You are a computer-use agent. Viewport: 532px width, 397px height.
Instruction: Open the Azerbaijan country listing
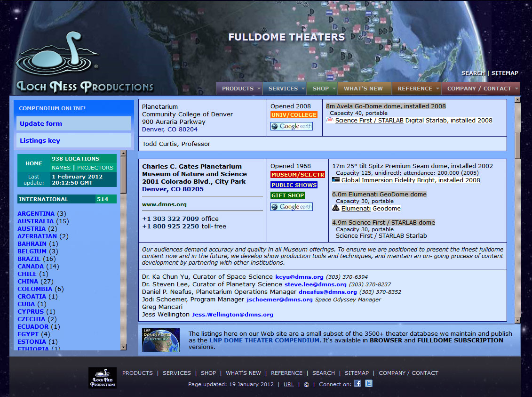tap(37, 236)
